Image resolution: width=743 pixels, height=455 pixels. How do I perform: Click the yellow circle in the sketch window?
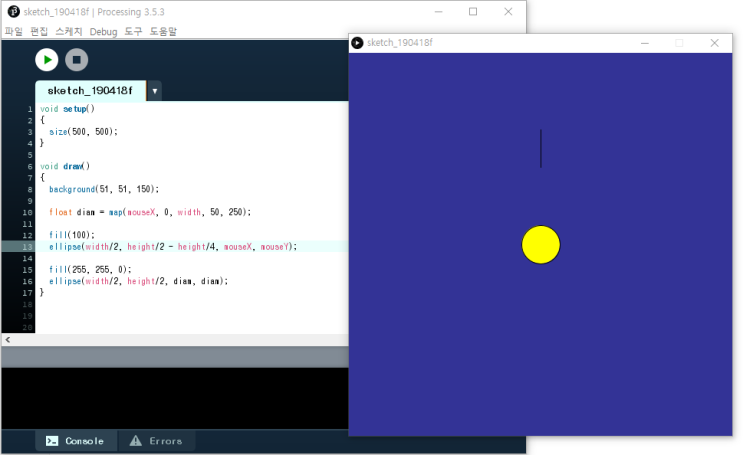pos(541,245)
